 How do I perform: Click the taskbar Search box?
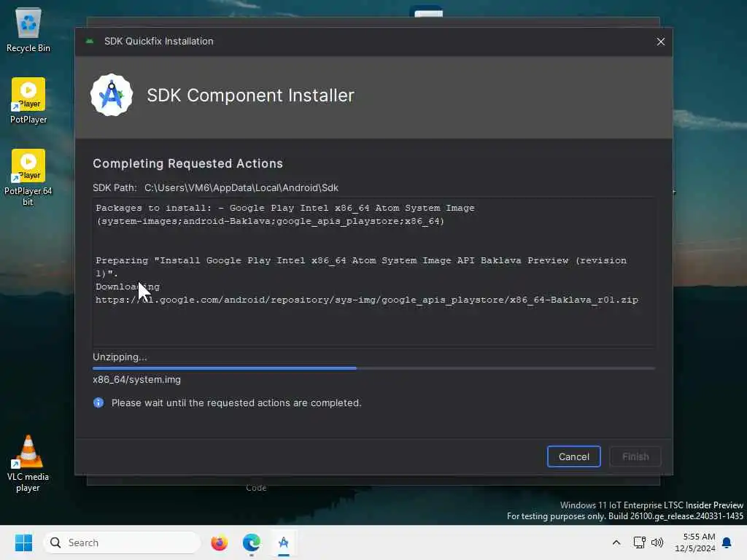122,542
